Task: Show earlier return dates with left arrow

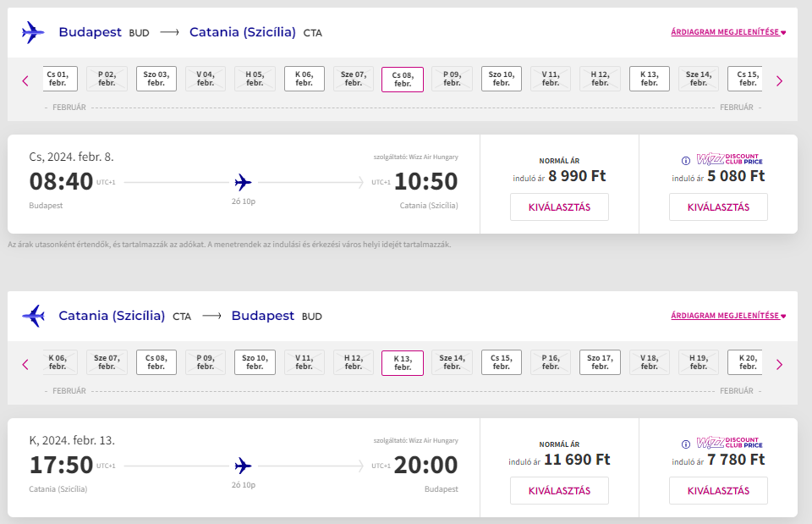Action: point(25,365)
